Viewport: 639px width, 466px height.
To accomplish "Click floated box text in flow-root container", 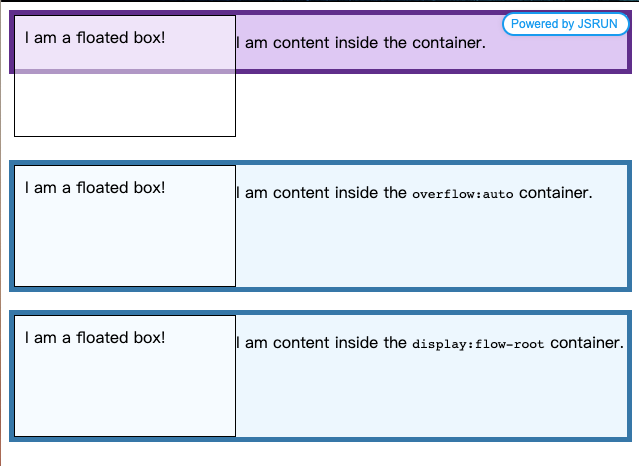I will pos(95,338).
